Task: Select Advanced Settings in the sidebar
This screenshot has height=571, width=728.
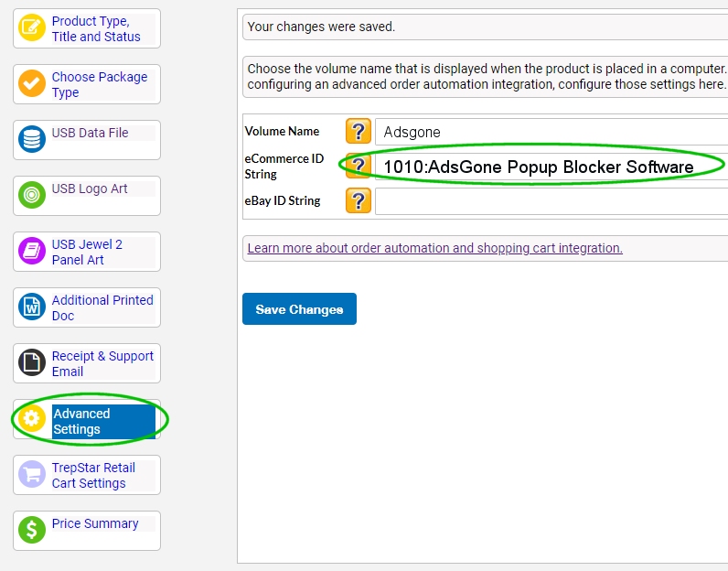Action: [x=103, y=422]
